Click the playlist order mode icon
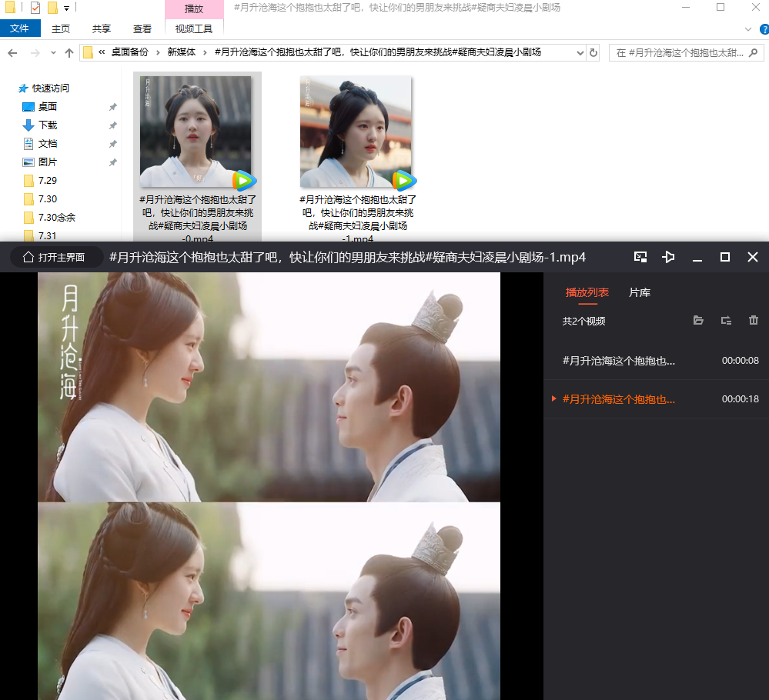 (727, 320)
